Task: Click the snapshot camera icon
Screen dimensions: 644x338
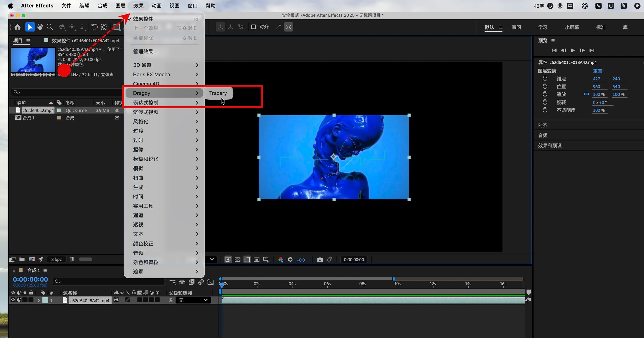Action: [320, 260]
